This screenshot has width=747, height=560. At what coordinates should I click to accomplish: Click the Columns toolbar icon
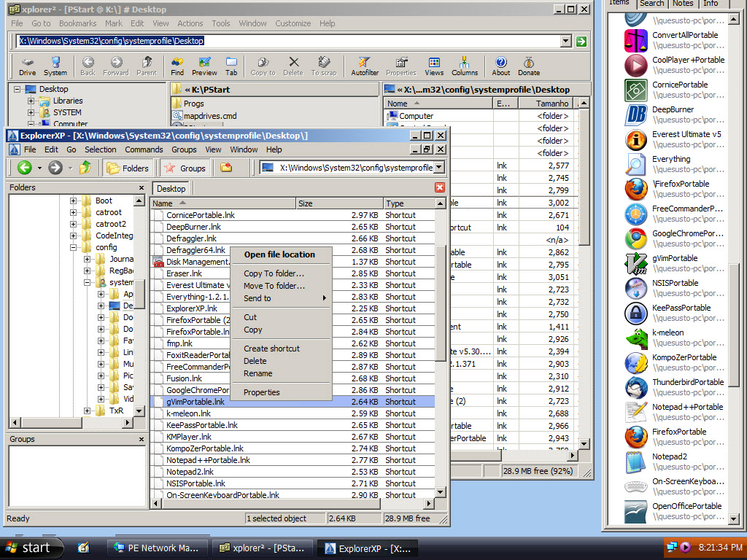465,66
